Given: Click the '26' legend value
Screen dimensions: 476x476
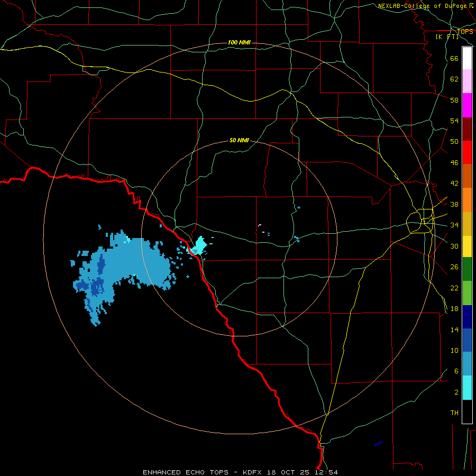Looking at the screenshot, I should [x=454, y=267].
